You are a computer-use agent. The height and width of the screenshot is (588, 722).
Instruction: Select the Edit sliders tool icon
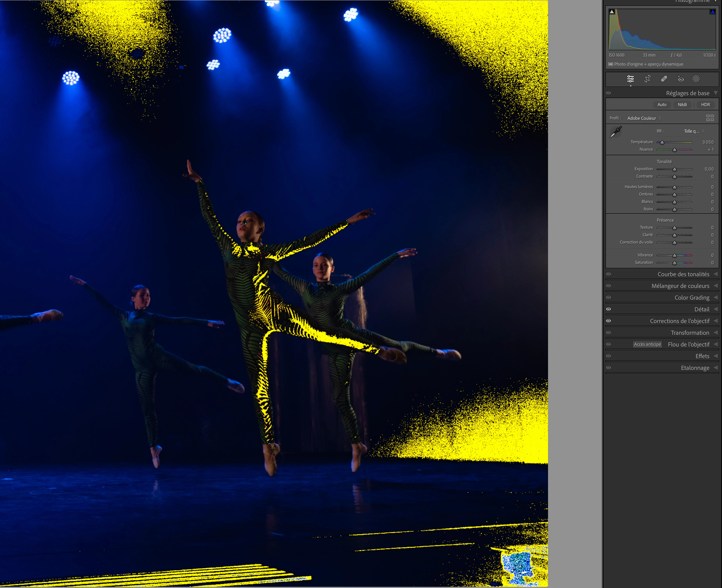coord(630,79)
